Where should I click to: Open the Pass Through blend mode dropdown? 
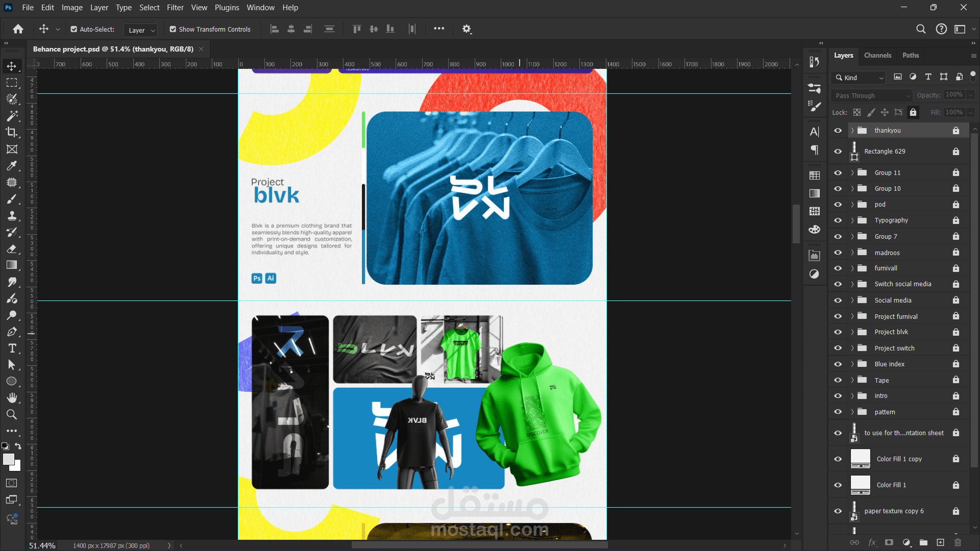tap(871, 95)
